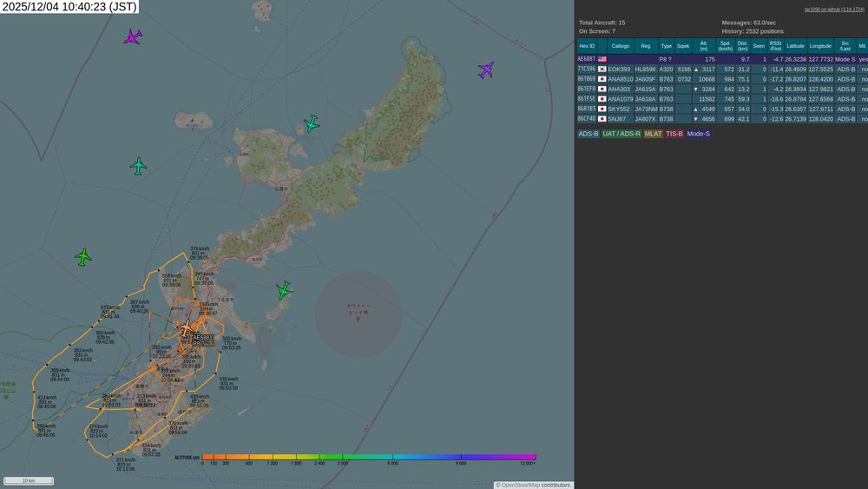
Task: Click the P8 ? type cell
Action: (666, 59)
